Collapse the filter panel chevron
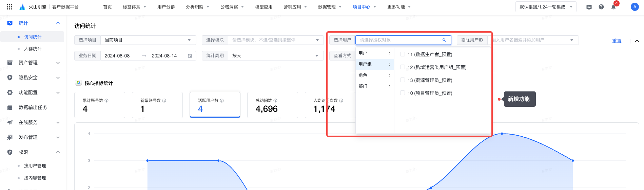Image resolution: width=644 pixels, height=190 pixels. pos(637,41)
